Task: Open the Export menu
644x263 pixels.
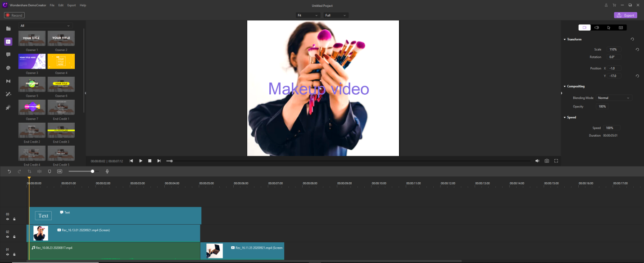Action: 72,5
